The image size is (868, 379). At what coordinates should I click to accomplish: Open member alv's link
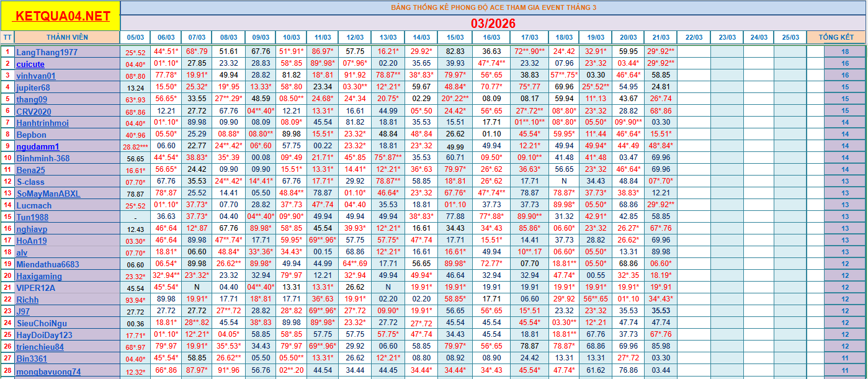(x=22, y=252)
